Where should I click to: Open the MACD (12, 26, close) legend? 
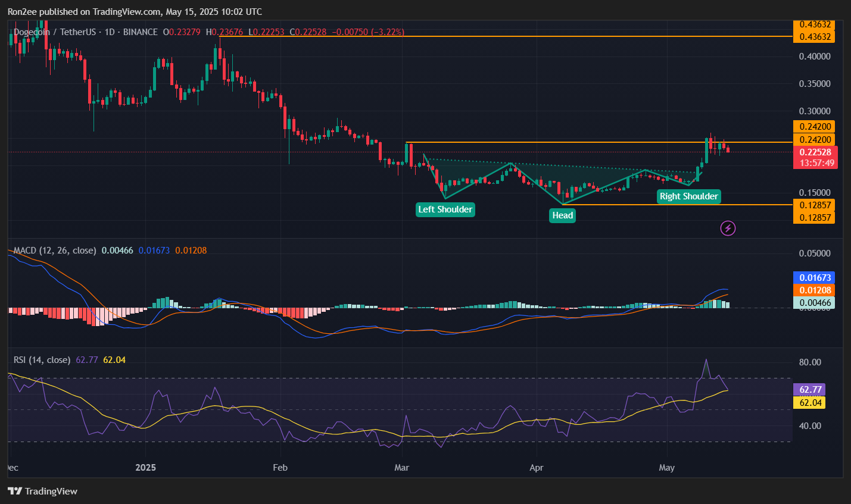coord(55,251)
